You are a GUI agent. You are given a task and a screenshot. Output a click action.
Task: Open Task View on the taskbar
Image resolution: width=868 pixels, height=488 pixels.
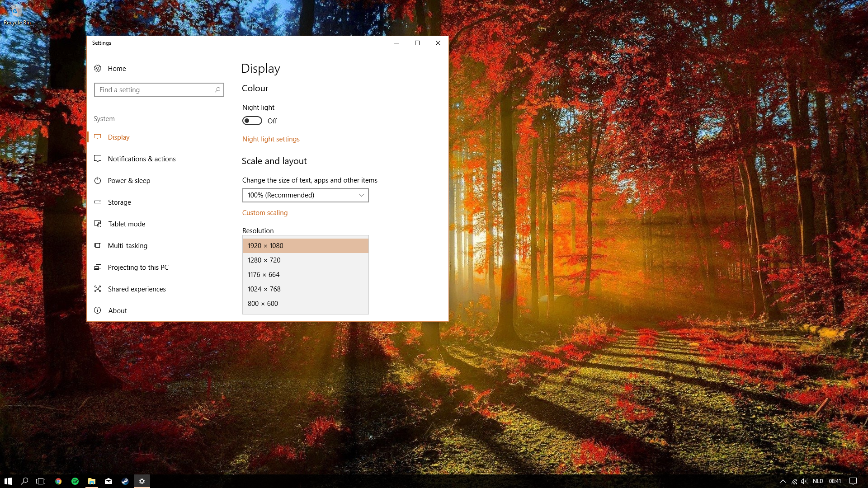(41, 481)
